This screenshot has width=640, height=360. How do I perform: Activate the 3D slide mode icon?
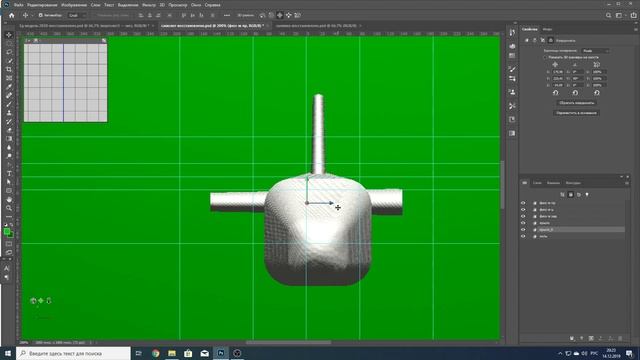(x=289, y=16)
